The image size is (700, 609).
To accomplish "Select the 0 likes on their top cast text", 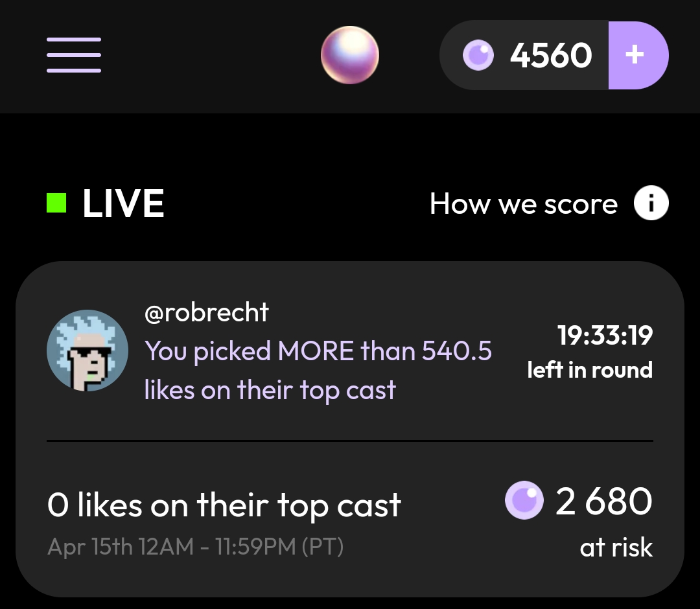I will [224, 505].
